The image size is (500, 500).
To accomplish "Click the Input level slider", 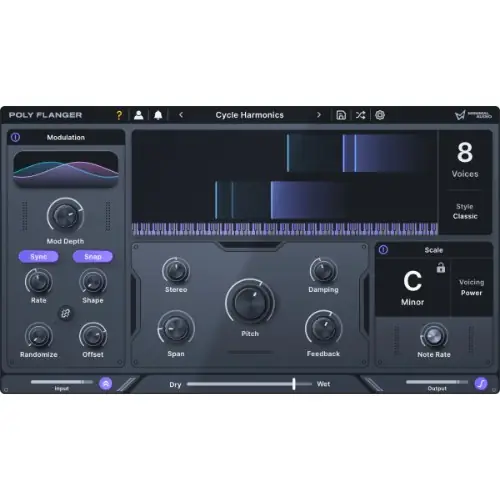I will [62, 382].
